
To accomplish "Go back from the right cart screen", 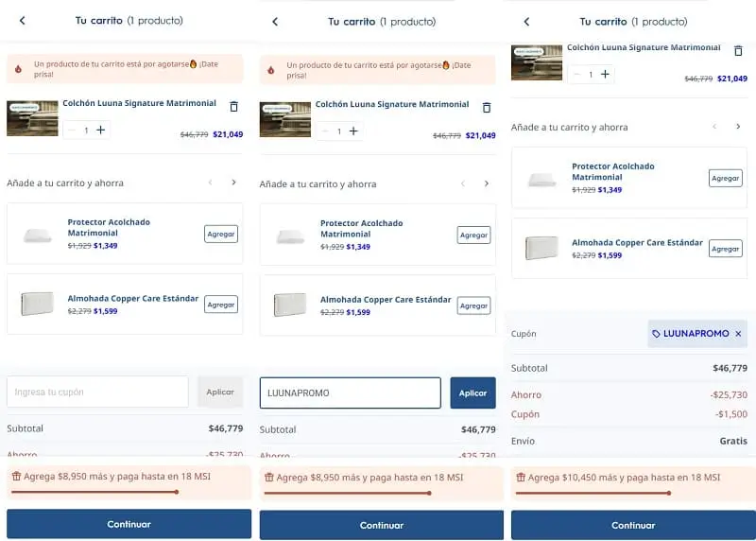I will click(526, 22).
